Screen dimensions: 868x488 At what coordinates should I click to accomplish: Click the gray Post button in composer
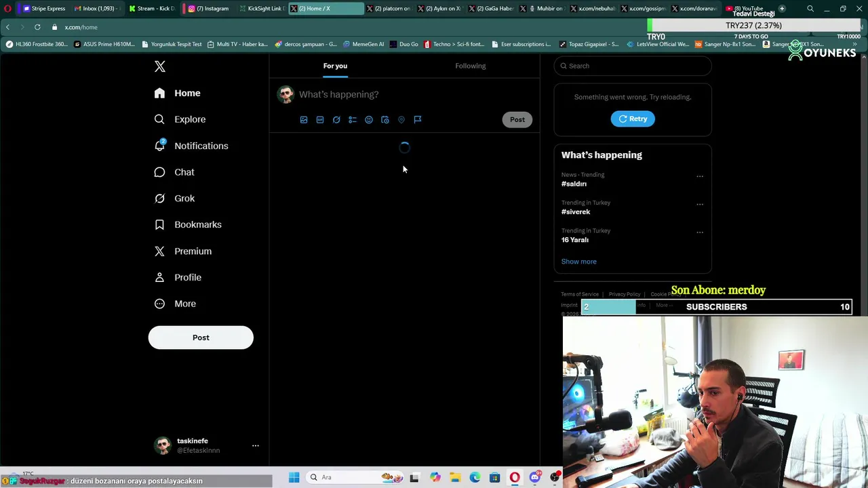click(x=517, y=119)
